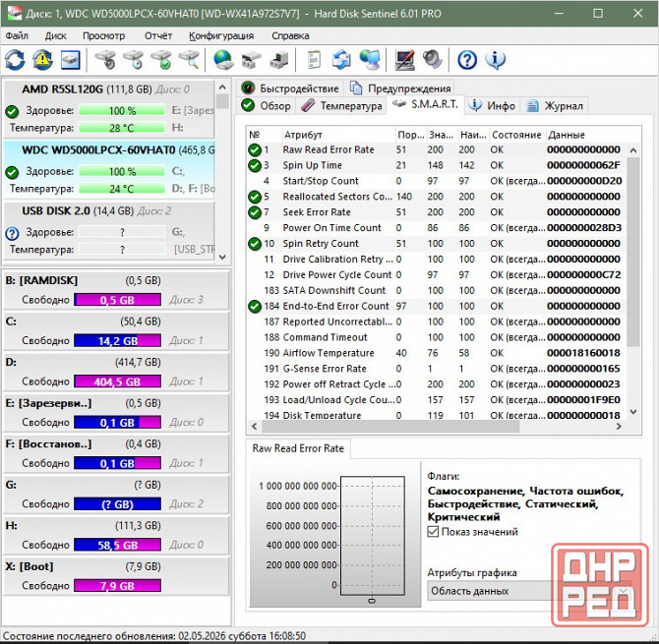
Task: Click green check icon of Seek Error Rate
Action: 255,212
